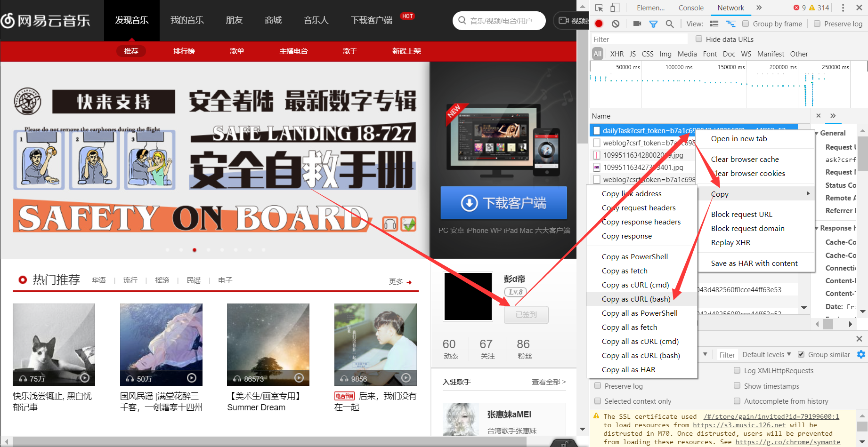Play the Summer Dream album thumbnail
Screen dimensions: 868x447
[x=298, y=378]
